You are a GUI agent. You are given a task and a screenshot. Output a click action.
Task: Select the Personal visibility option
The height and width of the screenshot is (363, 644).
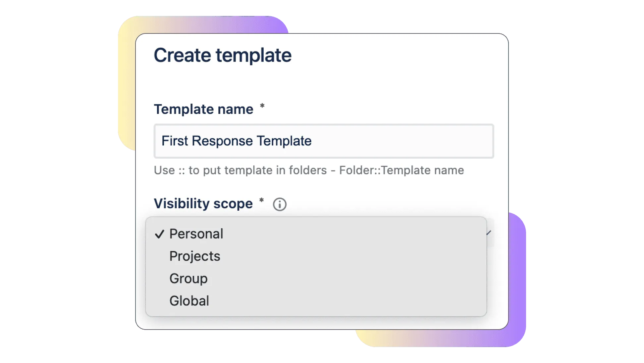coord(196,234)
